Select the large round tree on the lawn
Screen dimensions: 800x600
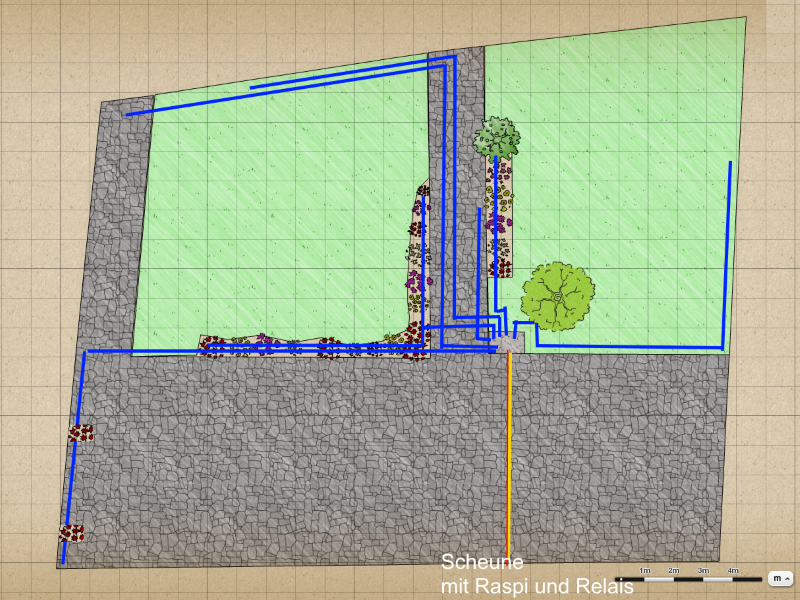click(x=558, y=296)
